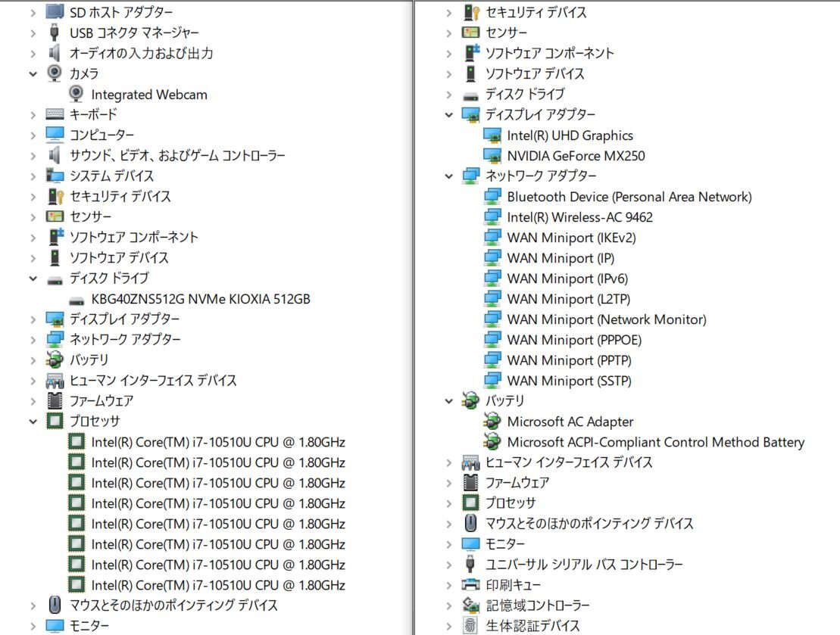Select WAN Miniport (PPPOE) entry
840x635 pixels.
573,340
